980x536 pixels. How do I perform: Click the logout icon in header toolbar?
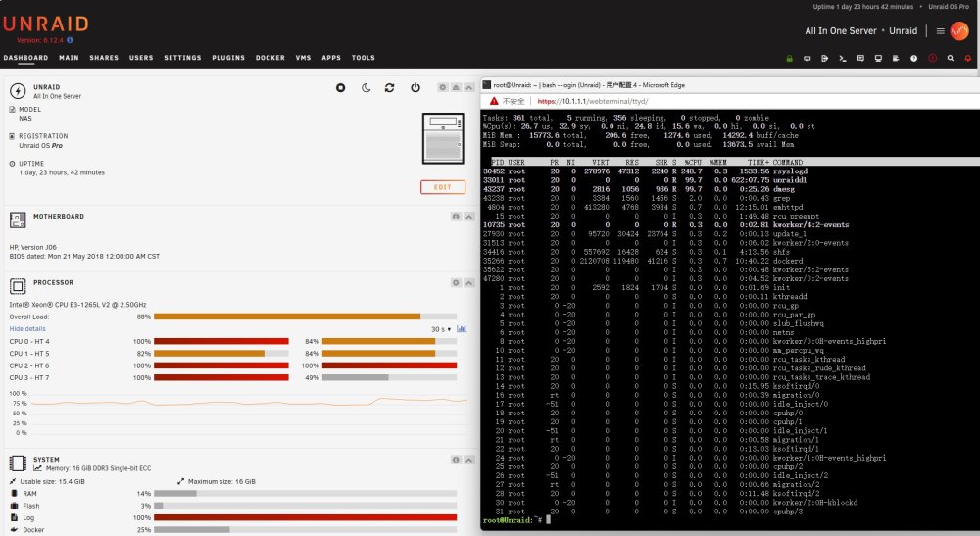[824, 58]
